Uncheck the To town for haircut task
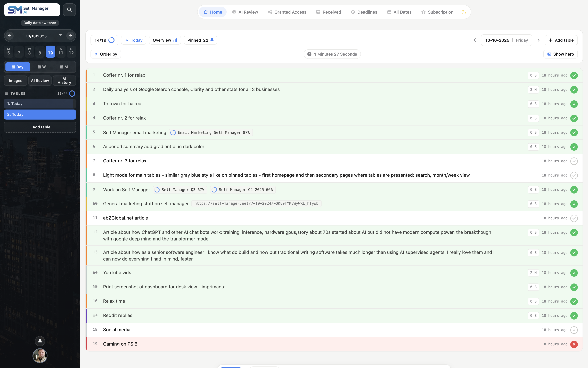This screenshot has height=368, width=588. click(x=574, y=104)
